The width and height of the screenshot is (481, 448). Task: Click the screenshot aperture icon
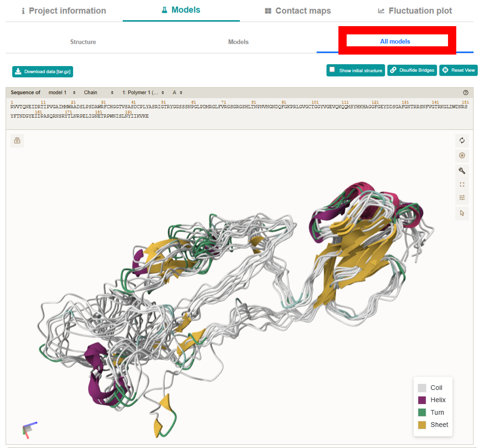click(x=462, y=155)
